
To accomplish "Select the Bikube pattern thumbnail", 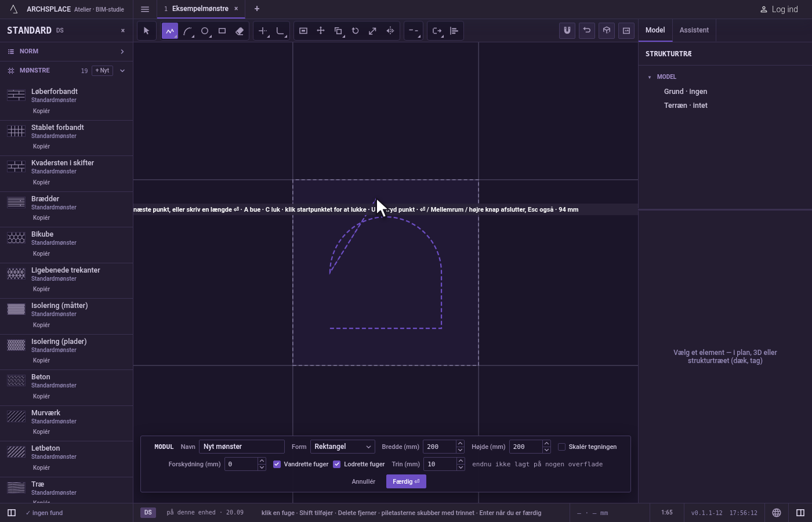I will click(16, 238).
